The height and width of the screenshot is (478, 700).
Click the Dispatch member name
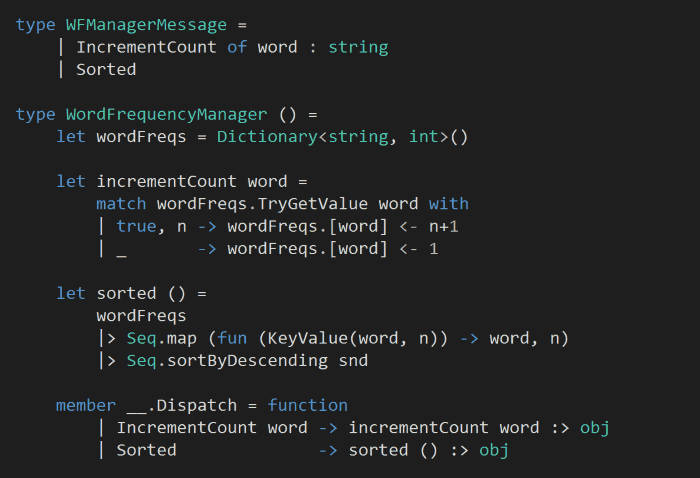pos(191,406)
